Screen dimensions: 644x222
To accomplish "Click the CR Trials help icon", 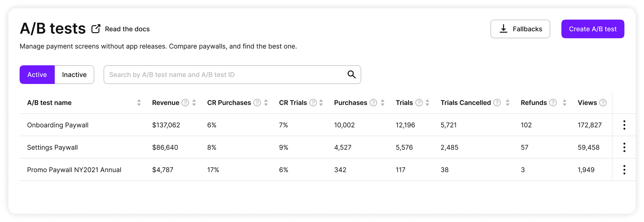I will 313,103.
